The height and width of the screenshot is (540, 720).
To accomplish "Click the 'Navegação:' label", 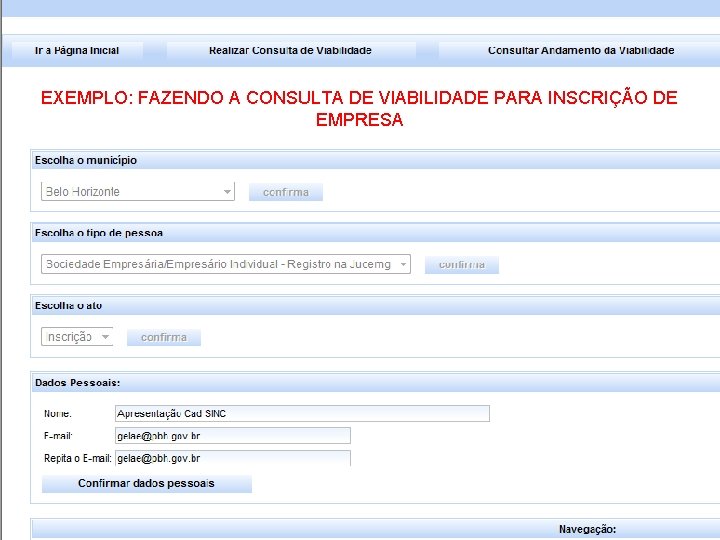I will coord(587,529).
